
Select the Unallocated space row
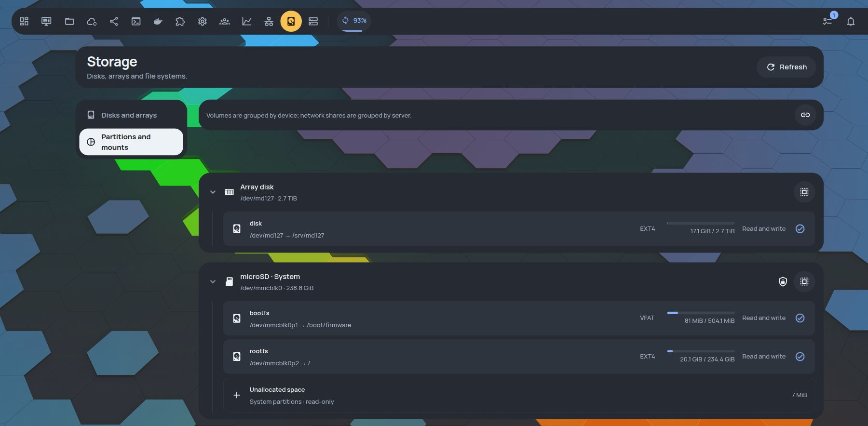[x=519, y=395]
